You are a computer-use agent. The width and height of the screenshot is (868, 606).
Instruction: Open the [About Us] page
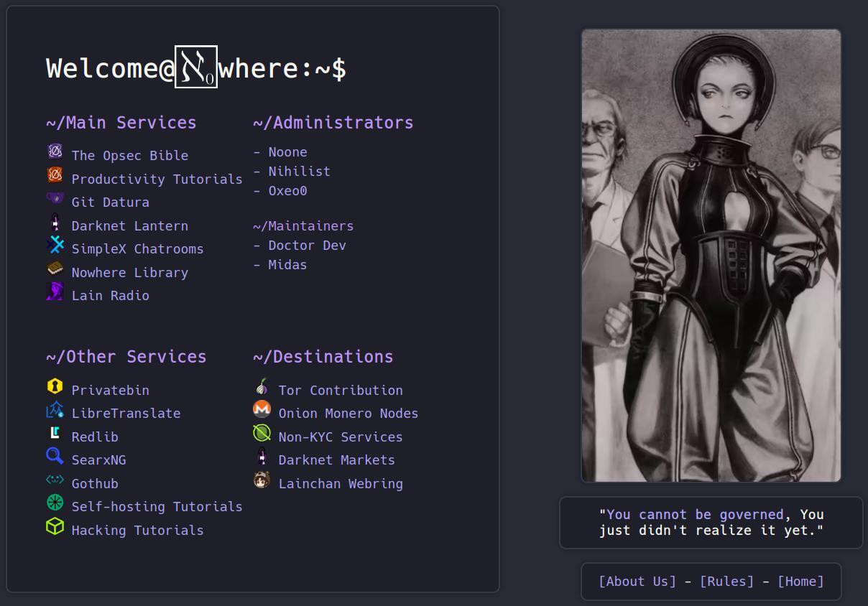click(x=637, y=582)
